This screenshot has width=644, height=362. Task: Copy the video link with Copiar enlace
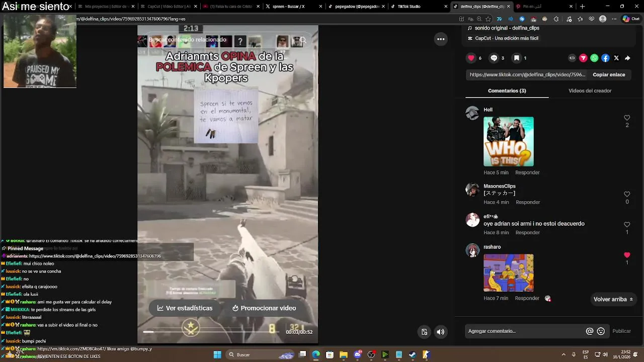(x=609, y=74)
